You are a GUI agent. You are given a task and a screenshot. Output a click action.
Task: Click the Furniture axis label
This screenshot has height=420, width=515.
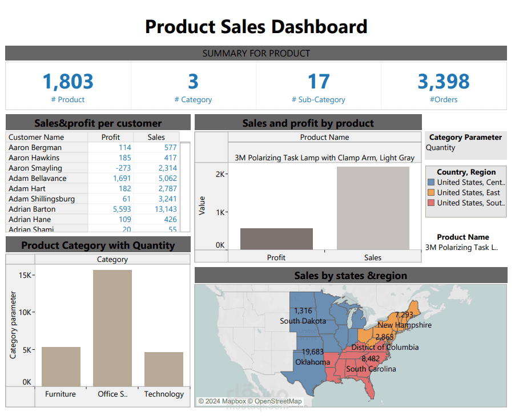pyautogui.click(x=61, y=394)
